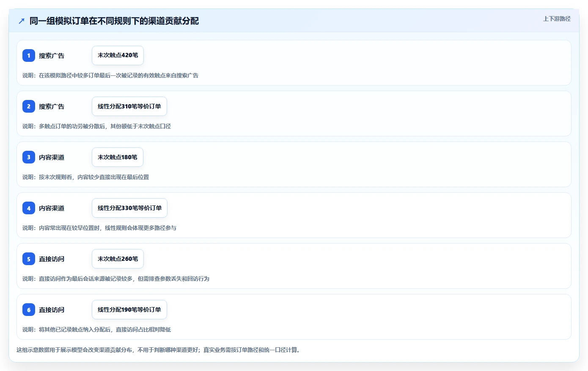
Task: Click the number 2 badge
Action: (29, 106)
